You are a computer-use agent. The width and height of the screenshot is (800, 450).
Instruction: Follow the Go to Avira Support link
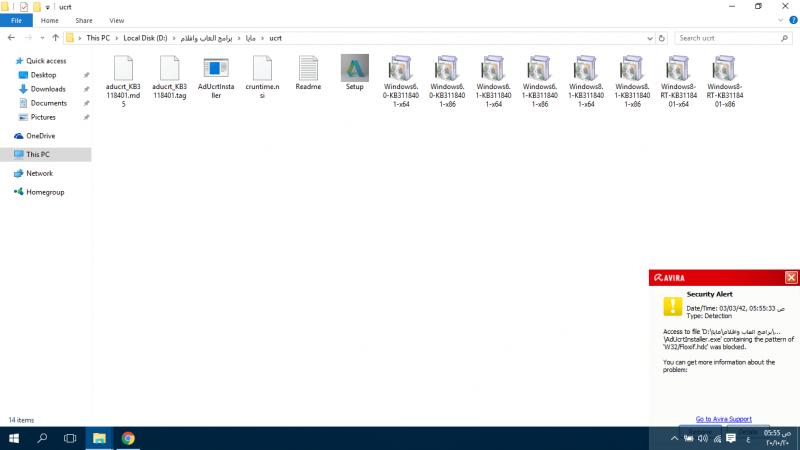723,419
